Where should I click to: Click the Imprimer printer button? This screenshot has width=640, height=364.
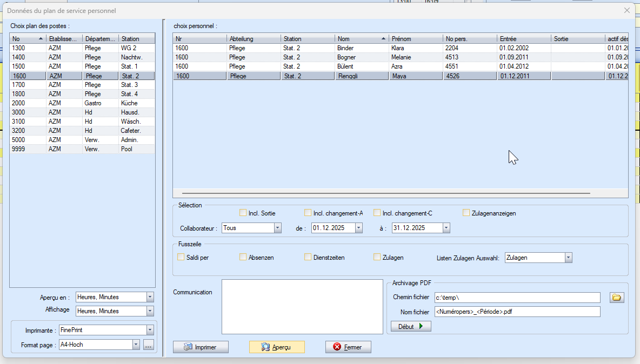pos(201,347)
